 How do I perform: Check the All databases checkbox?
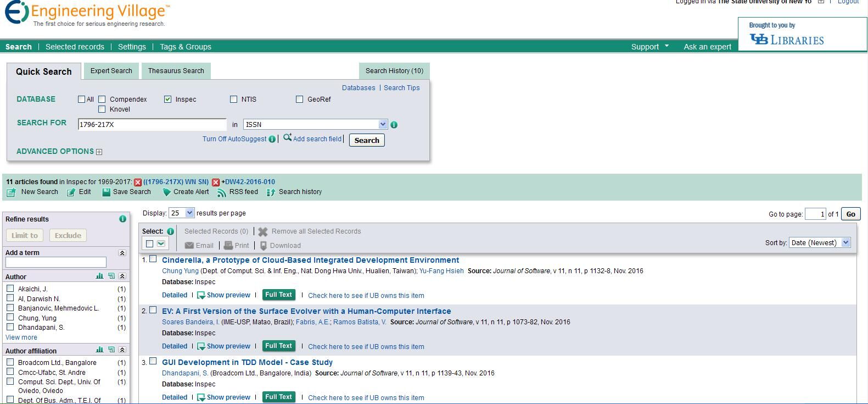point(82,99)
